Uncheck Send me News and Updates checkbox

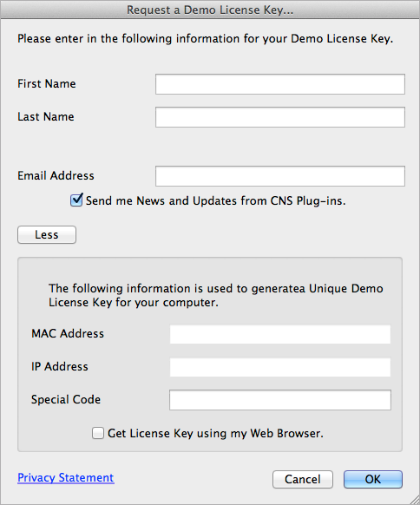click(76, 200)
